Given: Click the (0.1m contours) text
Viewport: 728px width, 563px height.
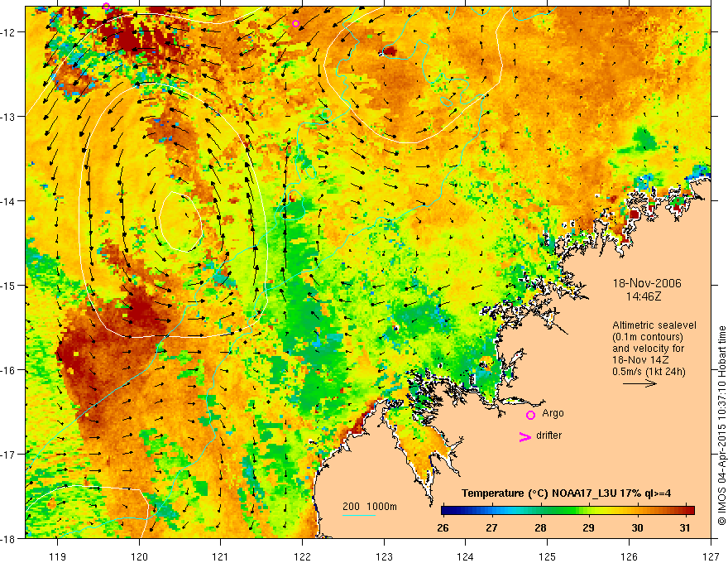Looking at the screenshot, I should tap(648, 337).
